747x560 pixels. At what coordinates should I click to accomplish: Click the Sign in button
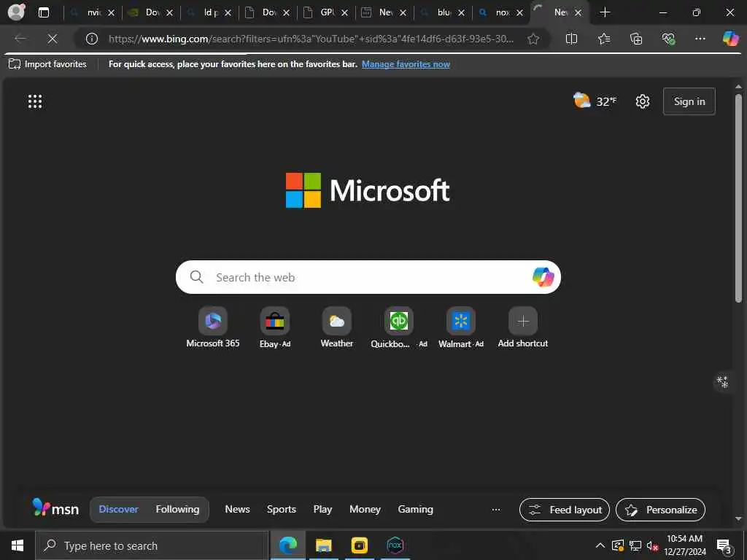coord(689,101)
